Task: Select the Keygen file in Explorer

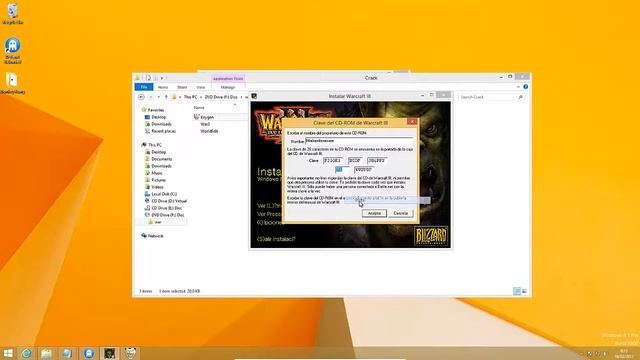Action: coord(207,117)
